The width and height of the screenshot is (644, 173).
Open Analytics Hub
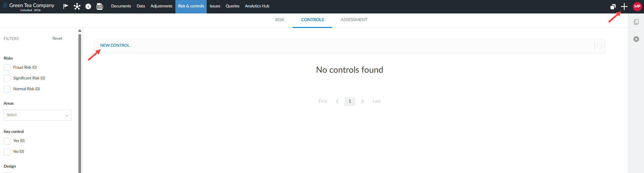tap(257, 6)
